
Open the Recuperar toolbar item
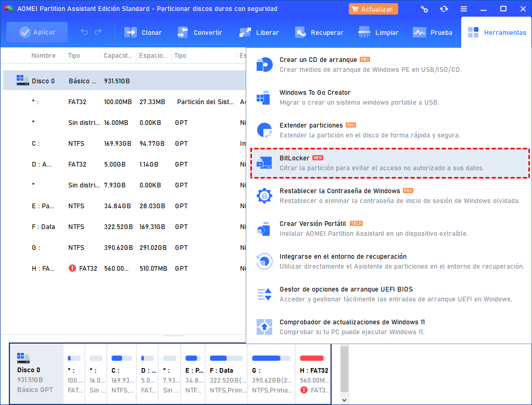point(319,33)
